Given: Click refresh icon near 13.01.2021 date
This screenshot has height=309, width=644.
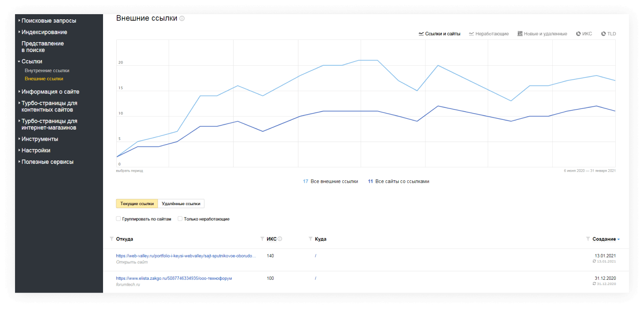Looking at the screenshot, I should click(594, 261).
